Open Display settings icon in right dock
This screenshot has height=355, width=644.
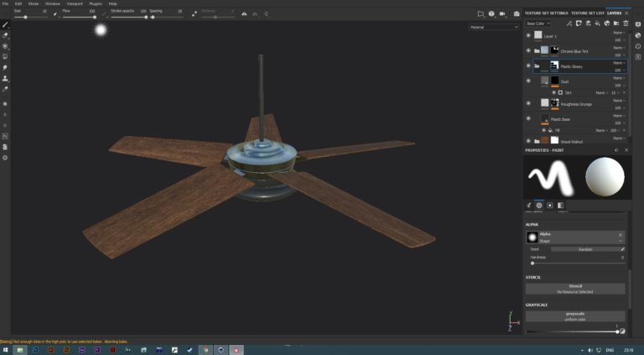638,24
